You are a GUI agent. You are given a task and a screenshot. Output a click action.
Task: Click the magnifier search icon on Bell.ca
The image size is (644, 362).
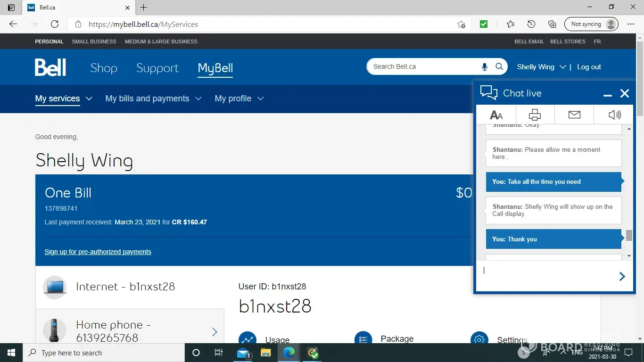[499, 67]
